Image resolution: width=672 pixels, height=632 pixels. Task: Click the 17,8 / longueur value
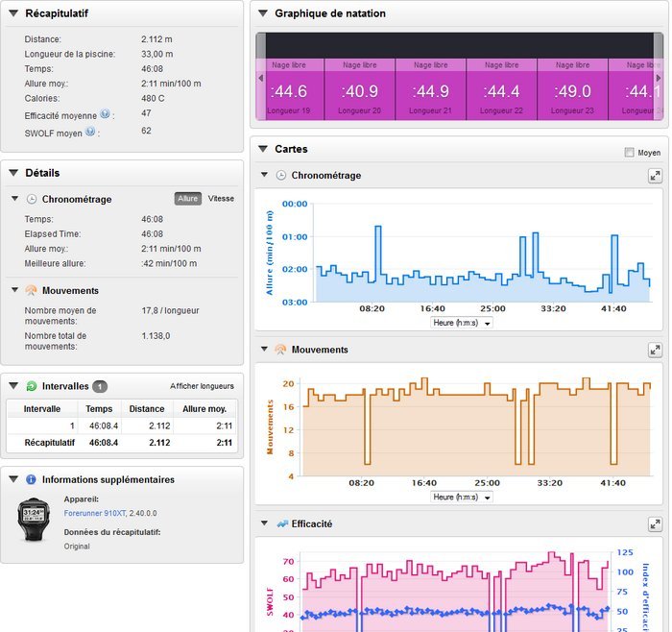(170, 310)
